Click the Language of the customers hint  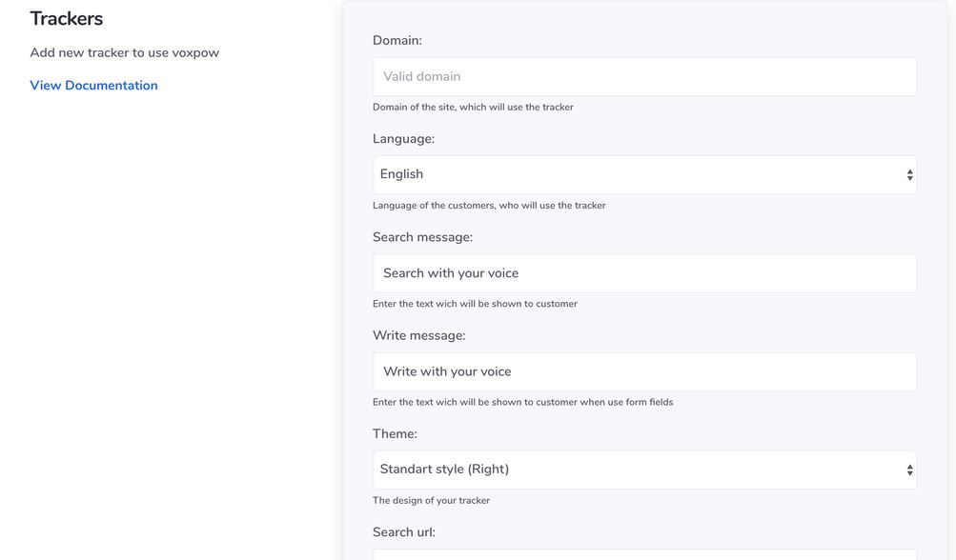click(x=489, y=206)
